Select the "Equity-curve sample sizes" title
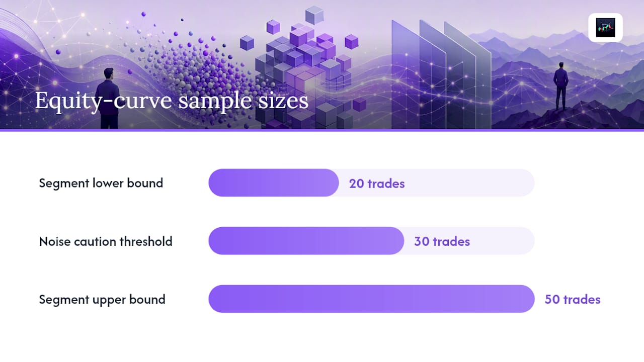Viewport: 644px width, 362px height. [172, 101]
